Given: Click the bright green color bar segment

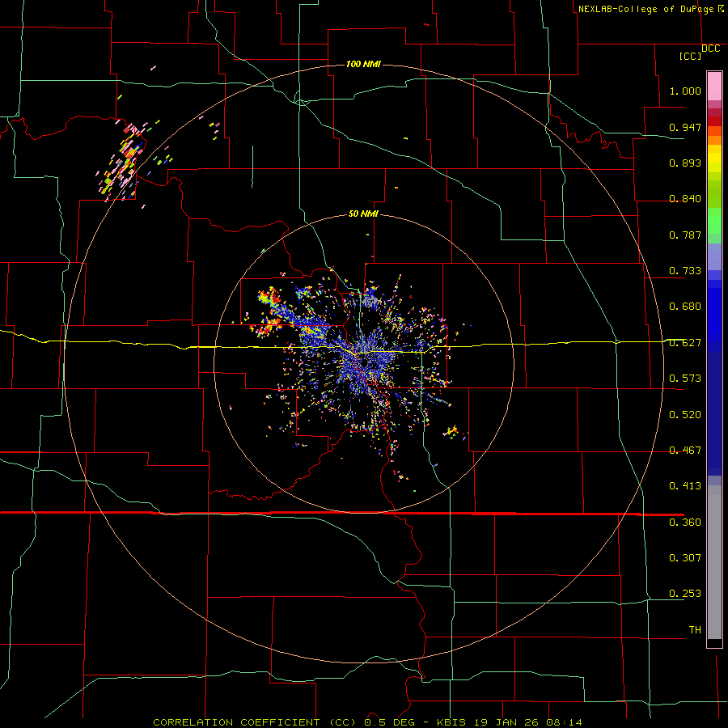Looking at the screenshot, I should click(714, 221).
